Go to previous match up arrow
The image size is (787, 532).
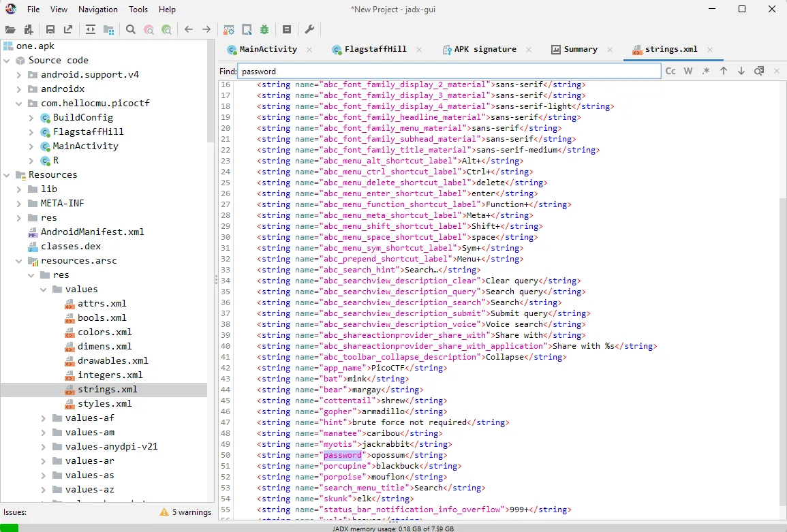723,72
